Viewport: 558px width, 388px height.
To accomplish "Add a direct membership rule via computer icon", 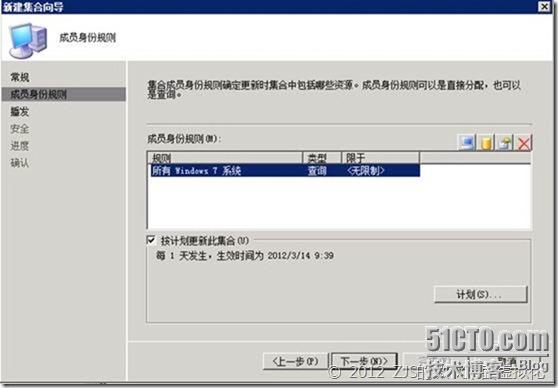I will pyautogui.click(x=466, y=143).
